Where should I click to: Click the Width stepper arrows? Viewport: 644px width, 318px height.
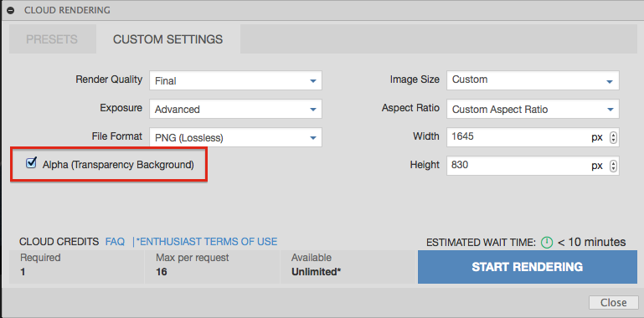[614, 137]
